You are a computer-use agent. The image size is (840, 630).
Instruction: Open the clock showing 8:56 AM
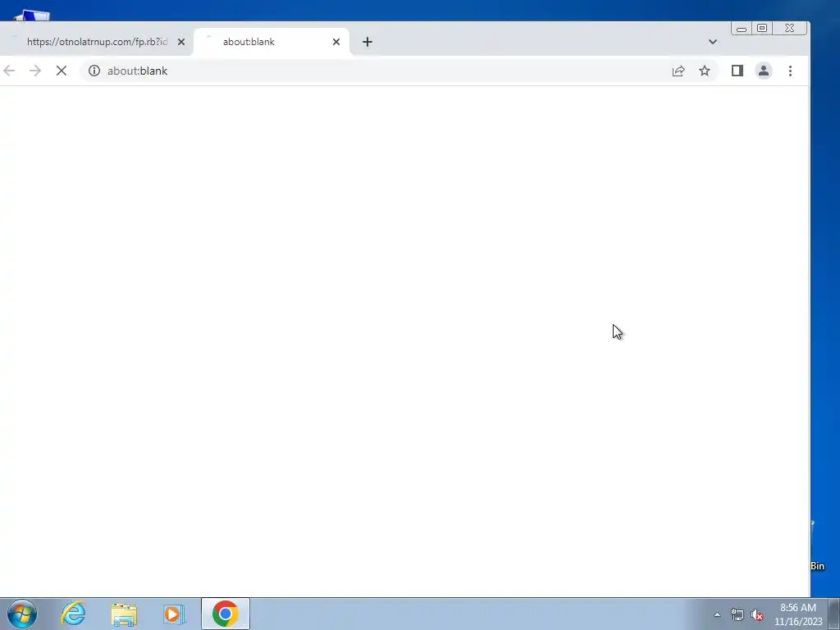point(797,614)
